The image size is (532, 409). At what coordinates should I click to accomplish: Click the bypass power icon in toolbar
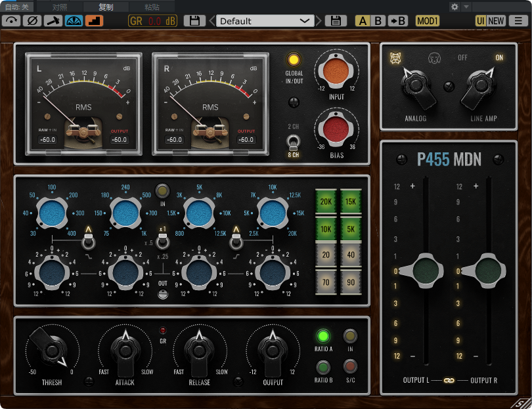[x=11, y=21]
